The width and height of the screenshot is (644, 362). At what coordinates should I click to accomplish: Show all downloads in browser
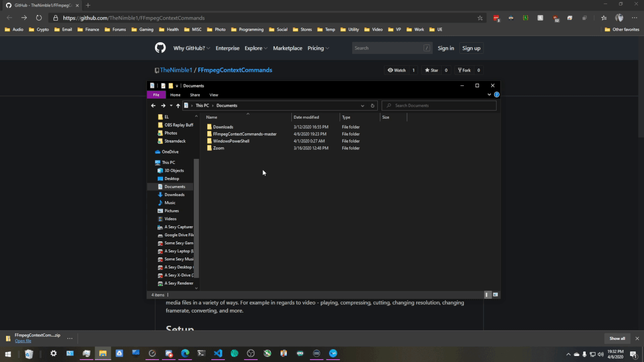pos(617,338)
